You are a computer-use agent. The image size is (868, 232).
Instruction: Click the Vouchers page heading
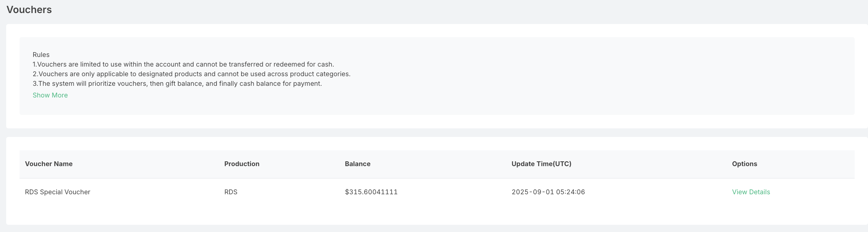29,10
